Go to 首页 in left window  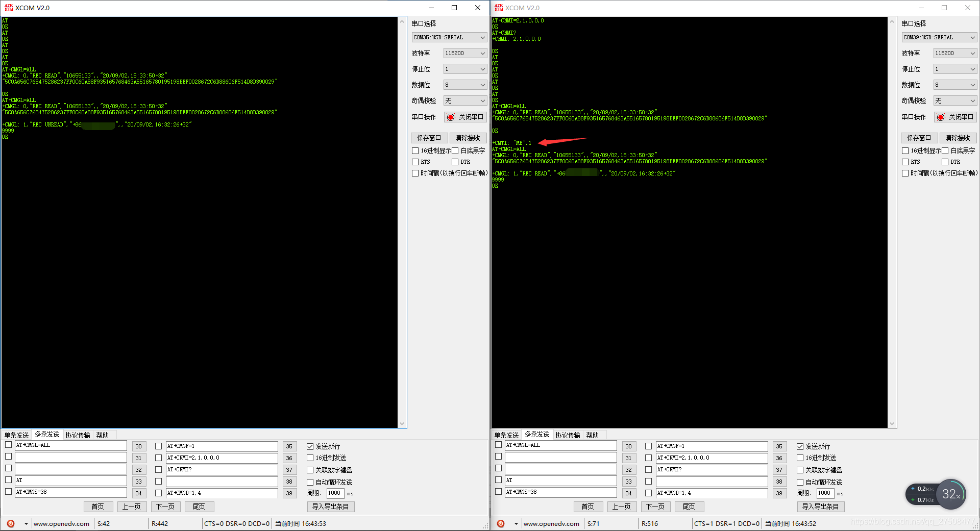98,507
